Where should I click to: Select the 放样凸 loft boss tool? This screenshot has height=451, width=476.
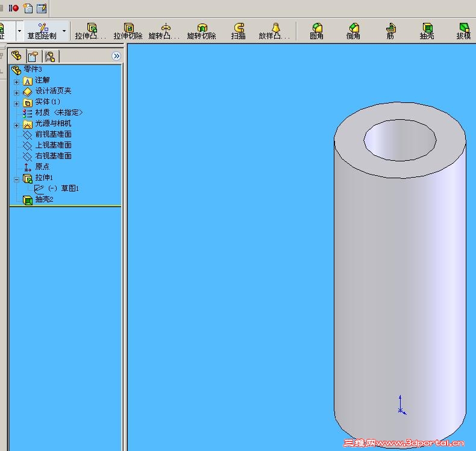click(x=274, y=31)
